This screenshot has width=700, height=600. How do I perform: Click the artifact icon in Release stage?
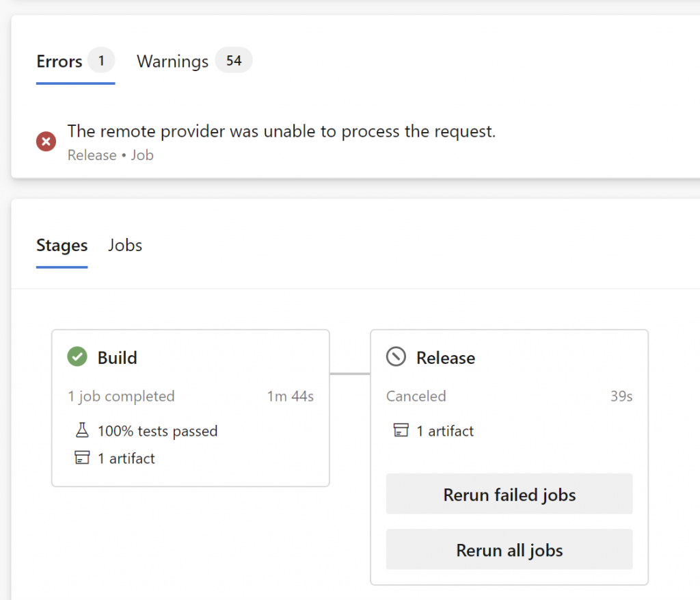401,430
